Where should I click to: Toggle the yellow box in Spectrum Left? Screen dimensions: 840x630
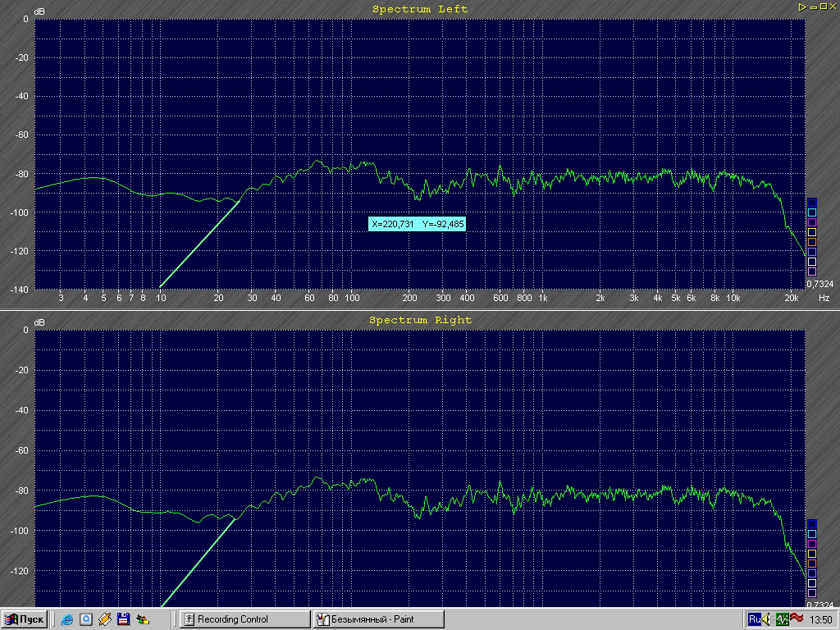(x=812, y=232)
